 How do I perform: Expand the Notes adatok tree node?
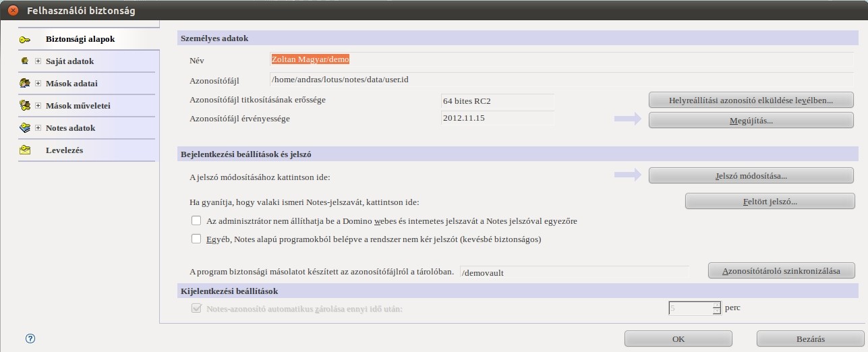click(x=38, y=128)
